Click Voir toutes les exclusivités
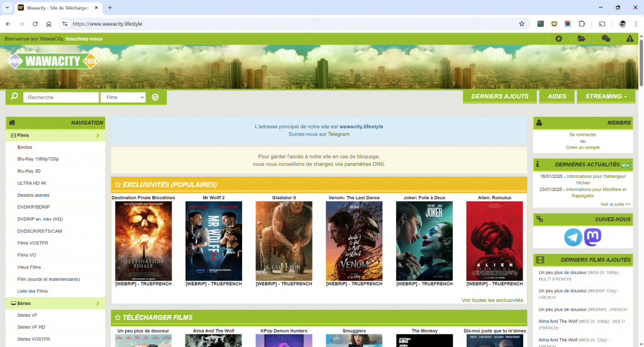644x347 pixels. pos(492,300)
